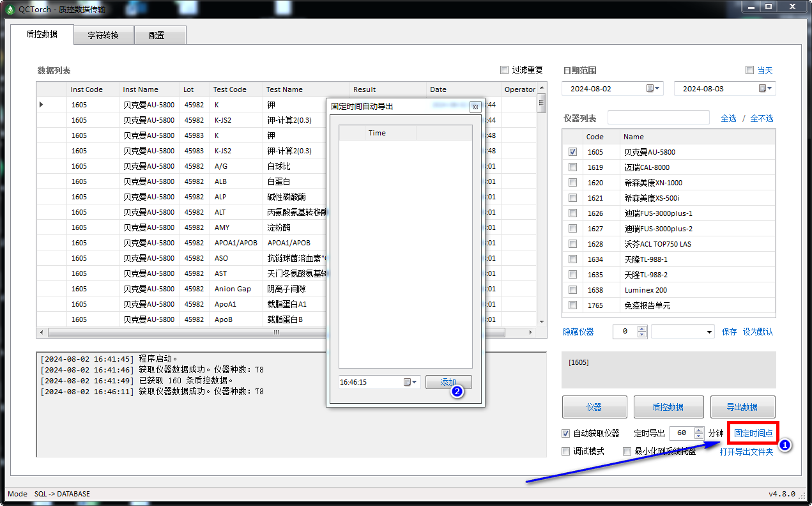Decrease 隐藏仪器 value with down arrow
Screen dimensions: 812x506
pos(642,335)
